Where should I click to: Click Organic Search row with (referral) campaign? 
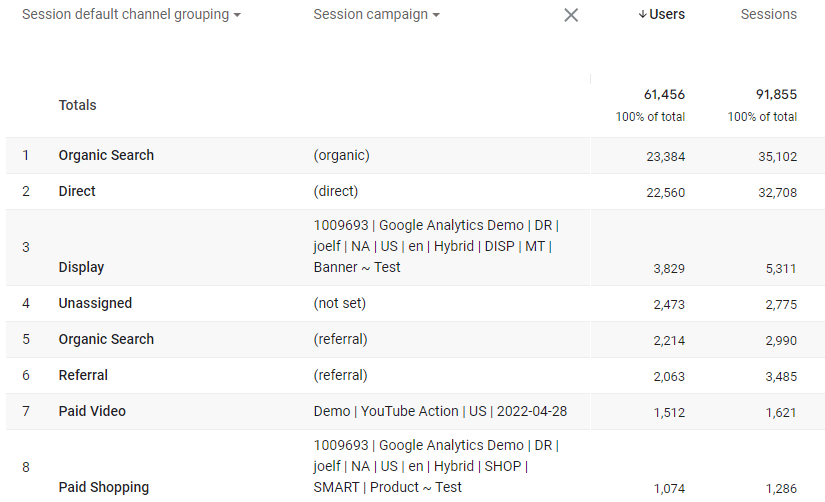pyautogui.click(x=106, y=339)
